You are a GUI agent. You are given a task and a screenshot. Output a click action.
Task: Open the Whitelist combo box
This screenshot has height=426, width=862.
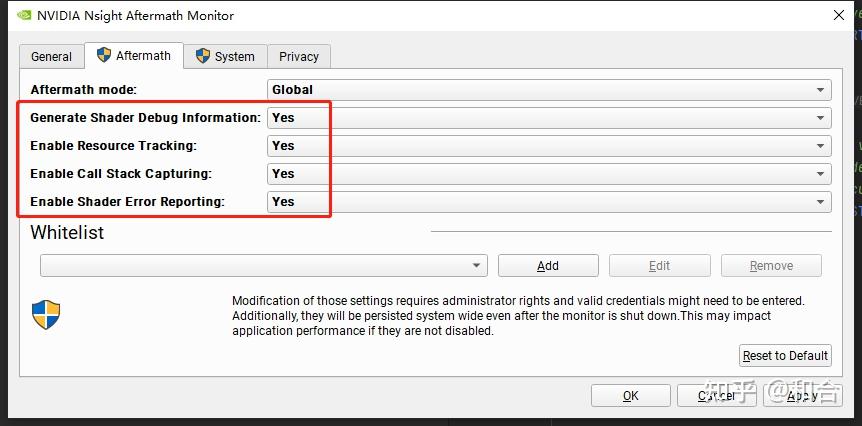pyautogui.click(x=264, y=266)
